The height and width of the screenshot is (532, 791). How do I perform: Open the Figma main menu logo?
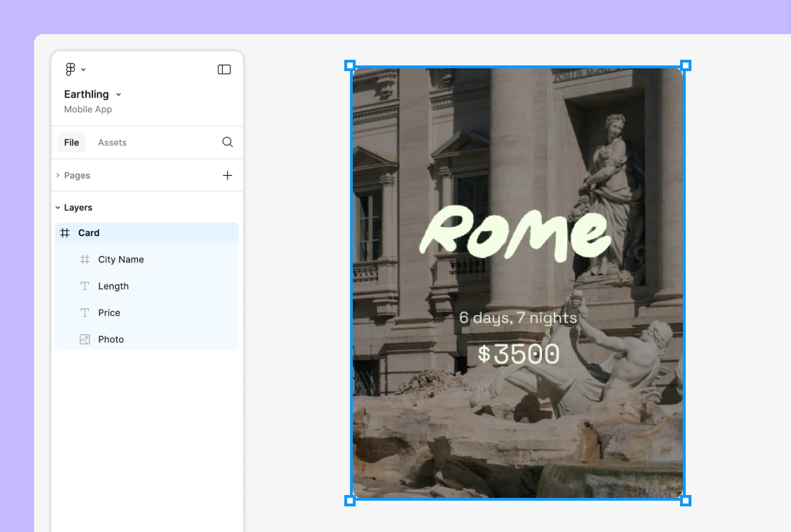tap(70, 69)
